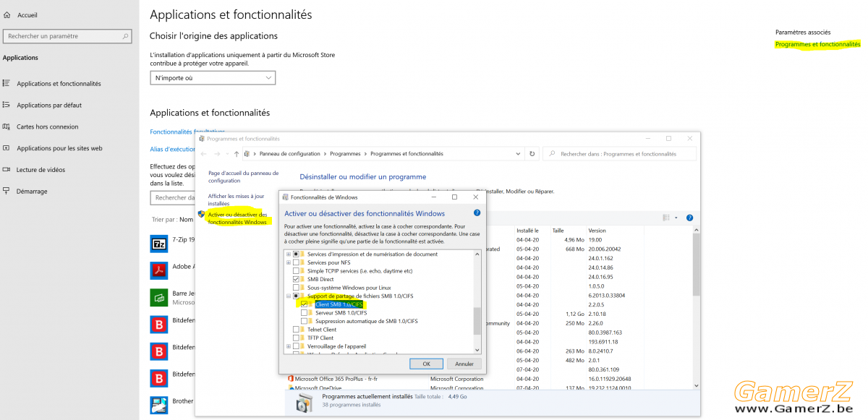The image size is (868, 420).
Task: Check Simple TCPIP services checkbox
Action: point(296,270)
